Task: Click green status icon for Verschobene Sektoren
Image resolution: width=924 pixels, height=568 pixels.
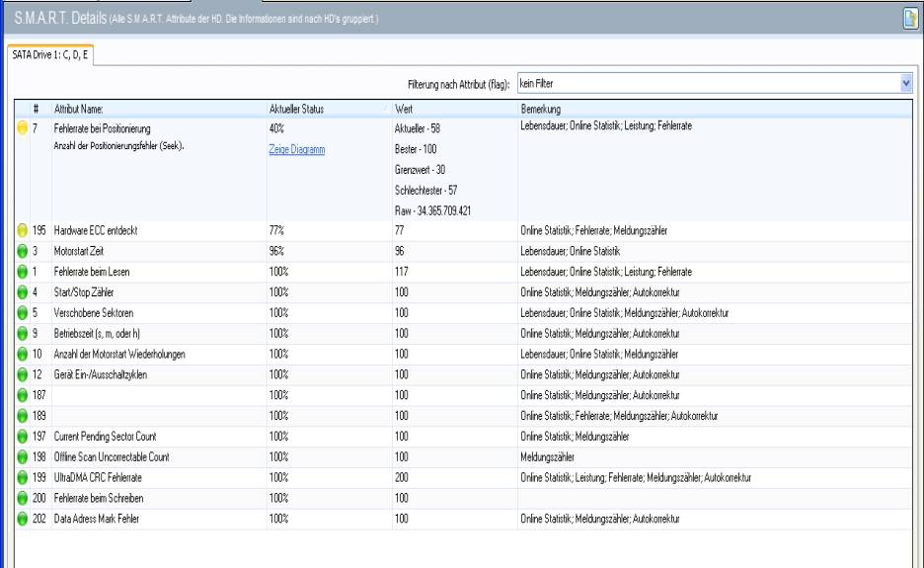Action: [x=22, y=312]
